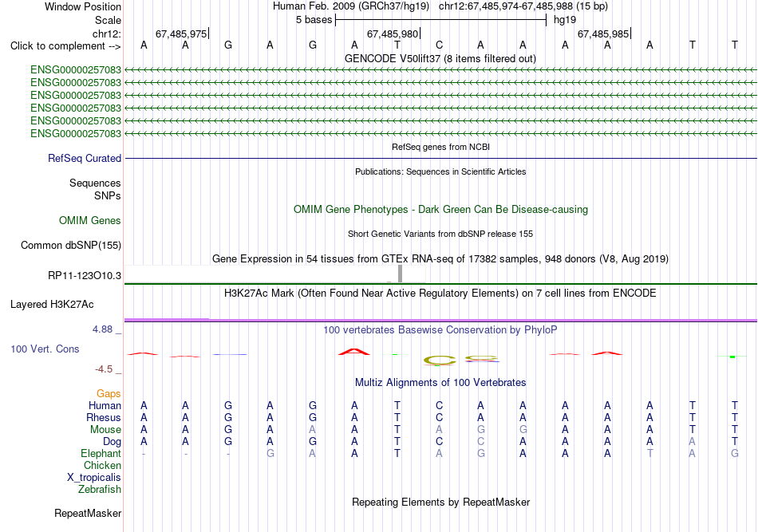Click the 'Sequences' subtrack label
758x532 pixels.
point(95,183)
